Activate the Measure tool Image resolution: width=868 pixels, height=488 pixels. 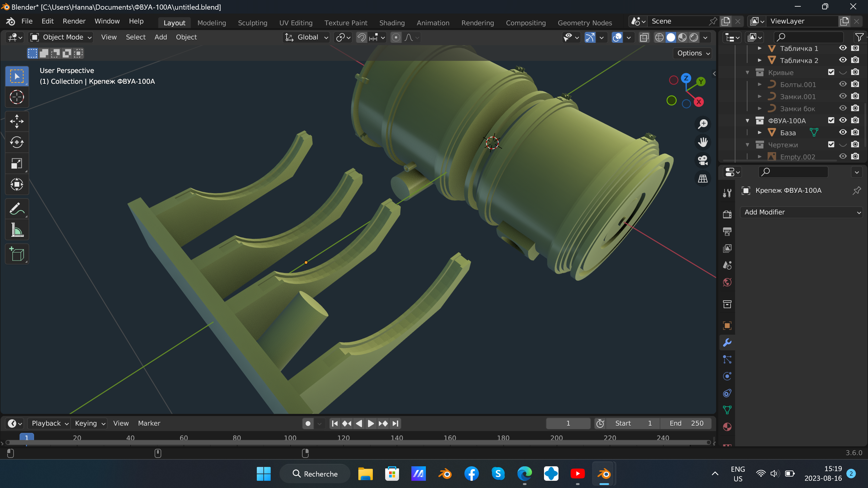pos(17,230)
